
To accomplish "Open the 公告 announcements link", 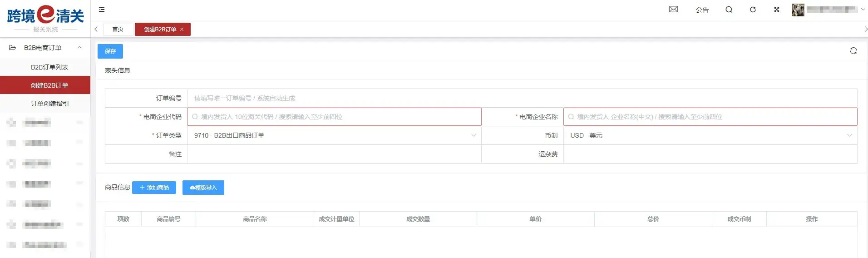I will 702,10.
